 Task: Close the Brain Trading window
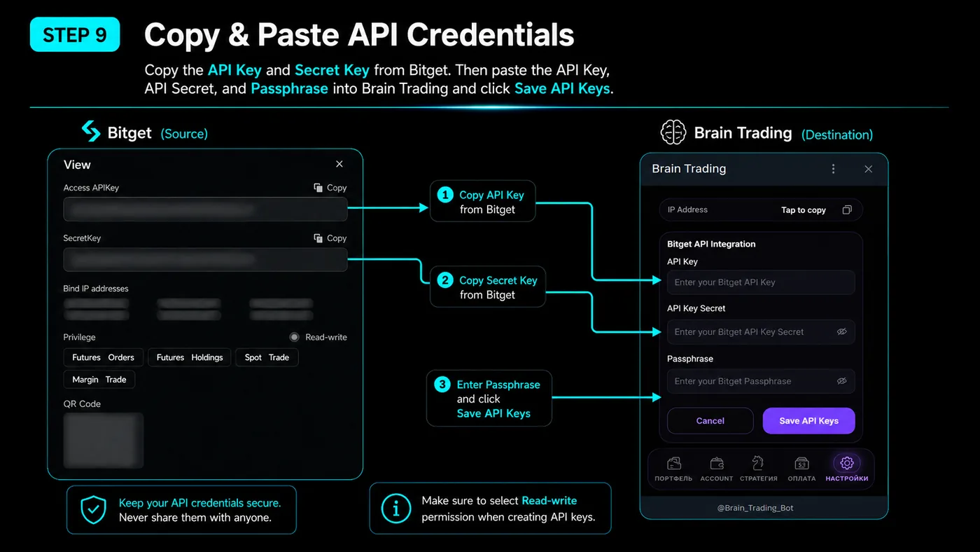pyautogui.click(x=868, y=169)
